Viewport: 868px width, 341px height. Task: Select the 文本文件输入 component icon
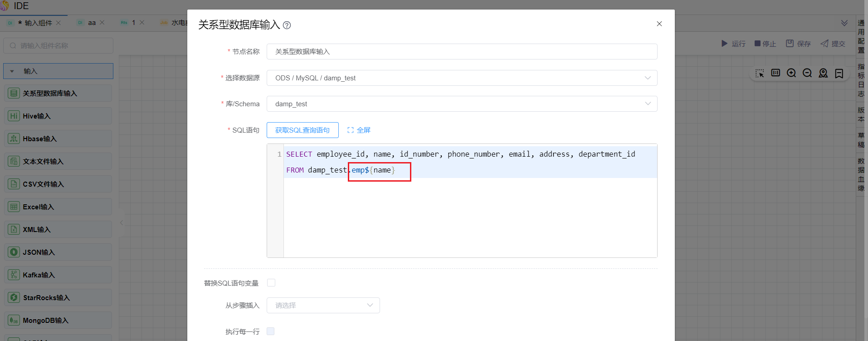coord(14,162)
